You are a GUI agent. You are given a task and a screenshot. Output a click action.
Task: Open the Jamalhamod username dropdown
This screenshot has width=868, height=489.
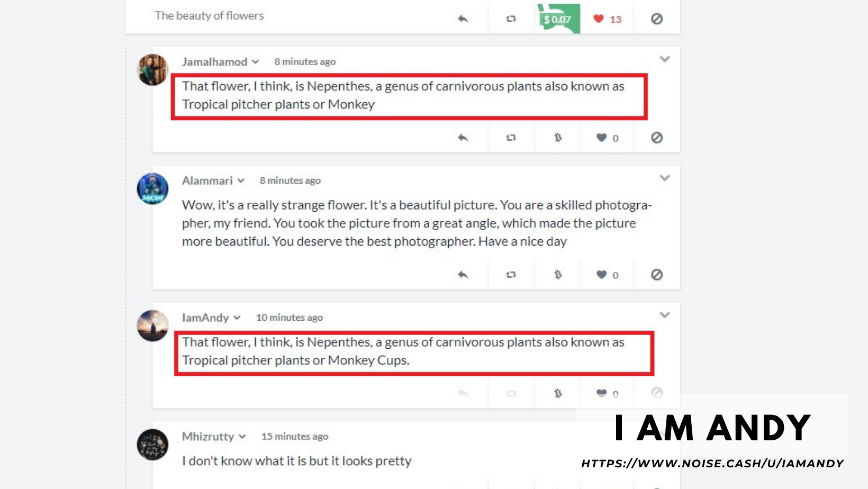click(x=256, y=62)
